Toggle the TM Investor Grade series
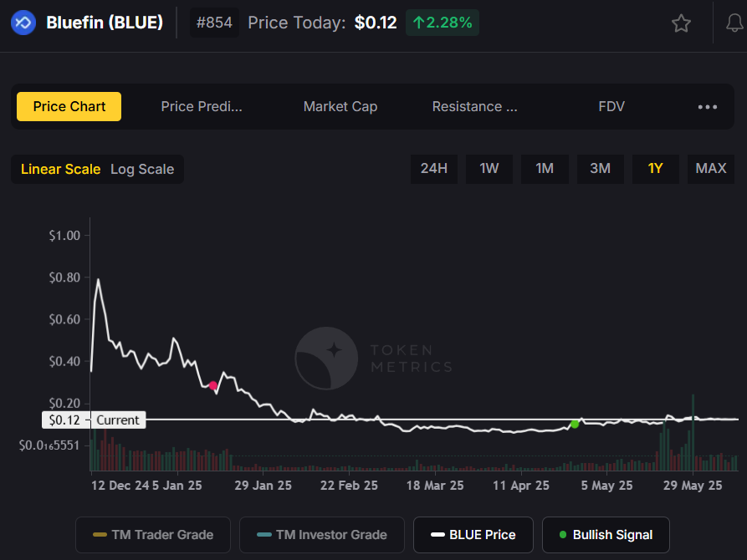This screenshot has width=747, height=560. pyautogui.click(x=322, y=535)
